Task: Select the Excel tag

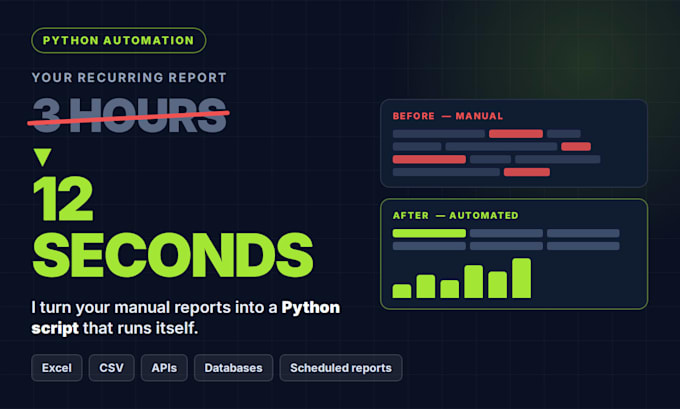Action: pos(57,368)
